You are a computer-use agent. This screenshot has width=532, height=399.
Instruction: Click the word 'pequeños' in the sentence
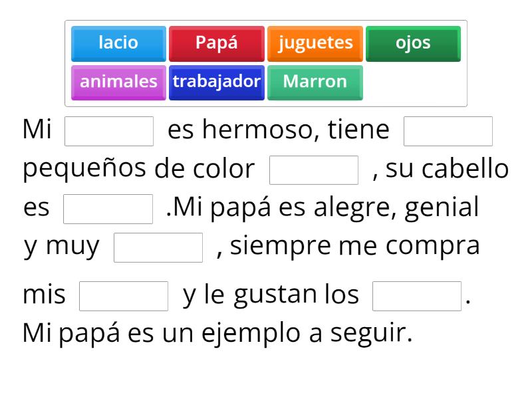pyautogui.click(x=80, y=169)
